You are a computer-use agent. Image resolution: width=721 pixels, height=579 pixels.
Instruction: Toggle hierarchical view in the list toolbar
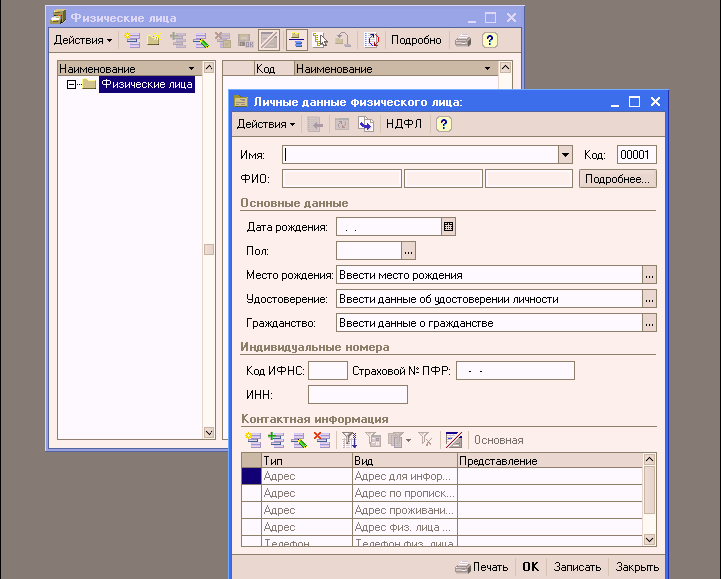tap(297, 40)
